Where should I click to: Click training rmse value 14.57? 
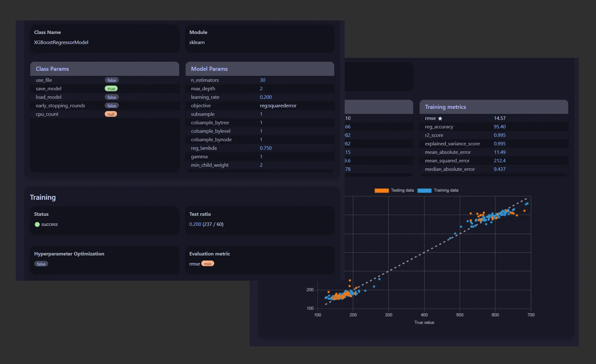click(500, 118)
